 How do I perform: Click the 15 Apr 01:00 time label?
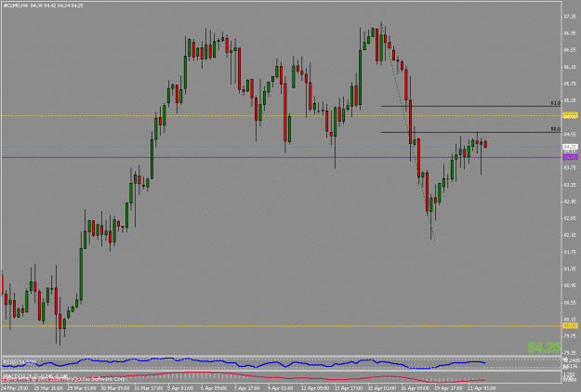382,388
